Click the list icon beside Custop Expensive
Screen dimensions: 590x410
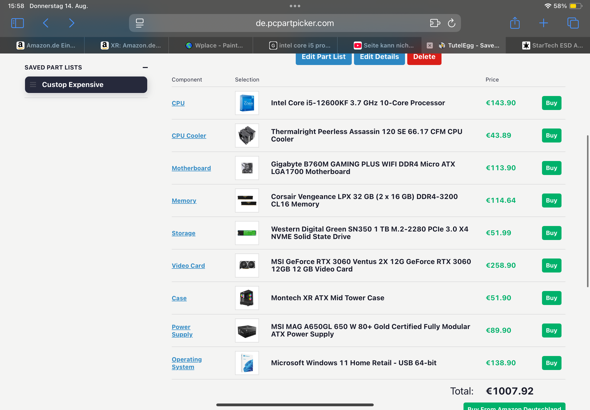[x=33, y=85]
